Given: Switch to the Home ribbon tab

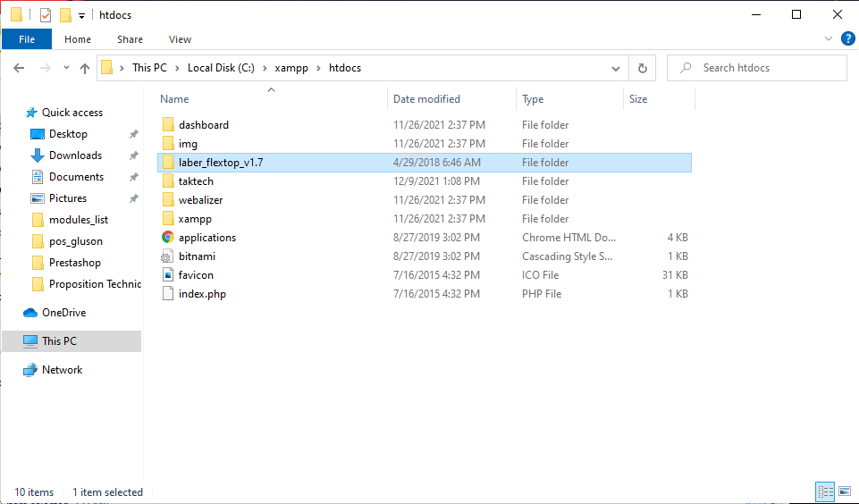Looking at the screenshot, I should 77,39.
